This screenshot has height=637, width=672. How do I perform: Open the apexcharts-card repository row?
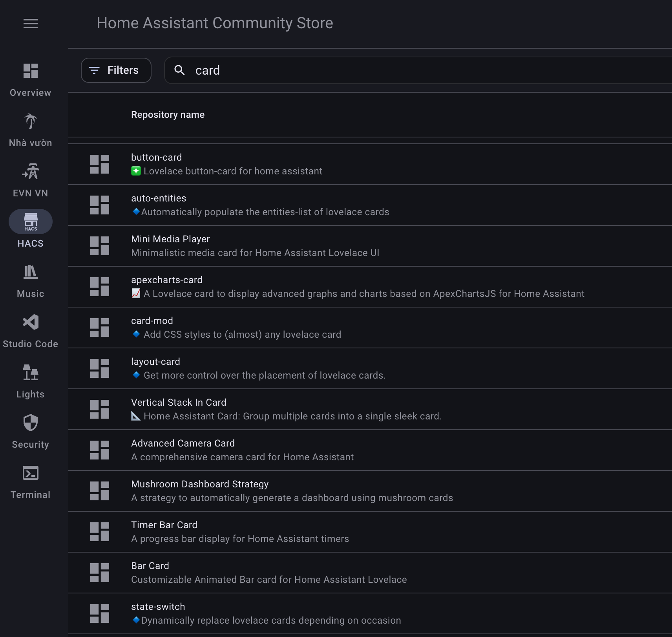[167, 280]
